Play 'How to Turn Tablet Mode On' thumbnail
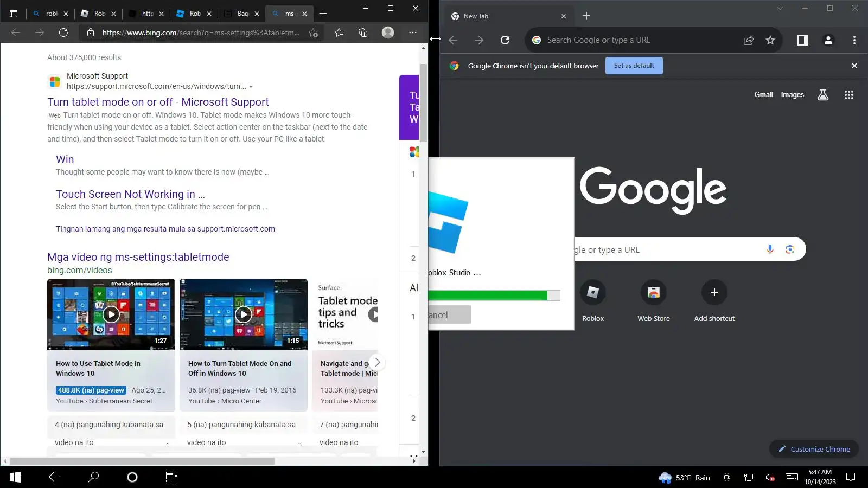 [x=244, y=314]
